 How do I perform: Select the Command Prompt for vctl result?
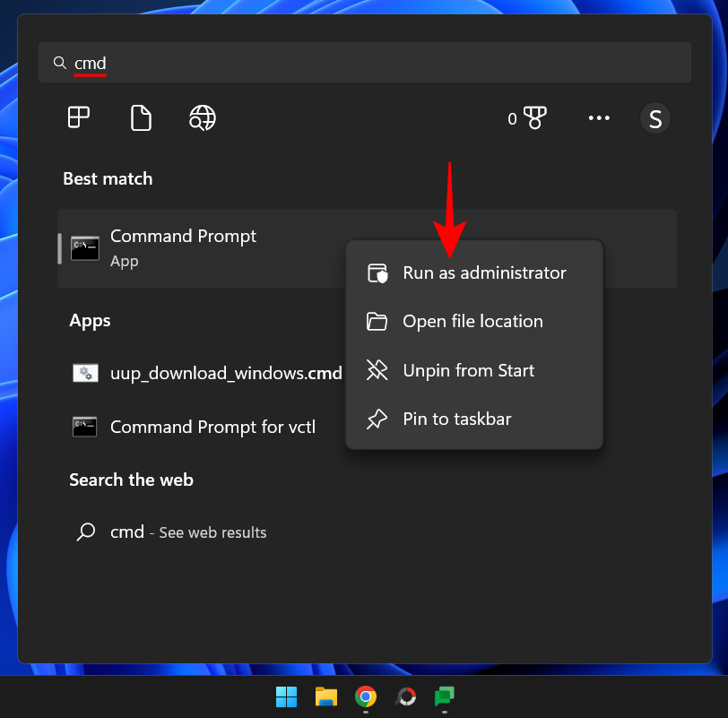coord(212,427)
